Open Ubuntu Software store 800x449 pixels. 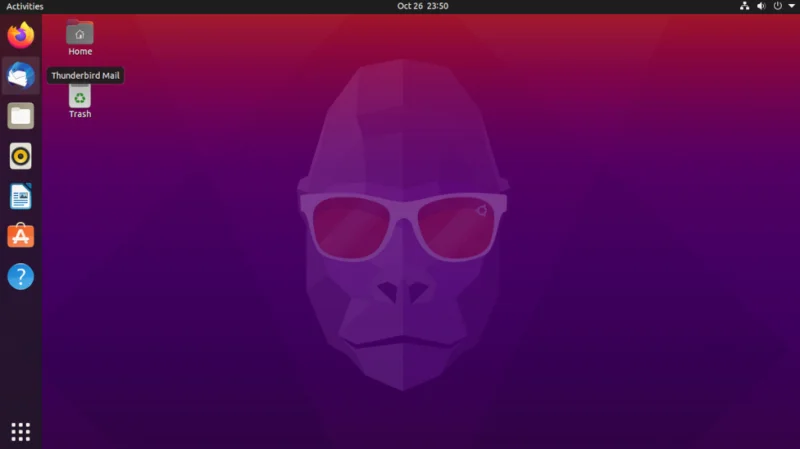(20, 236)
